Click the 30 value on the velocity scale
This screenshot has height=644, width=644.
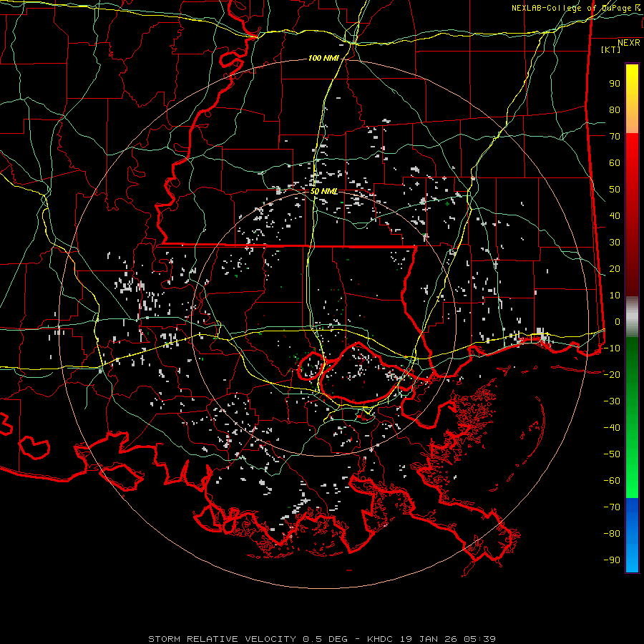615,243
